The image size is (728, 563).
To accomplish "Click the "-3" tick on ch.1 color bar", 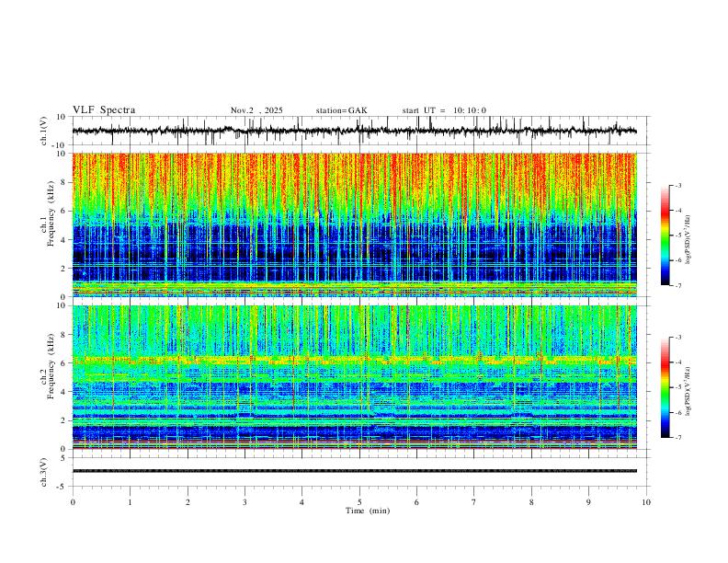I will point(677,185).
